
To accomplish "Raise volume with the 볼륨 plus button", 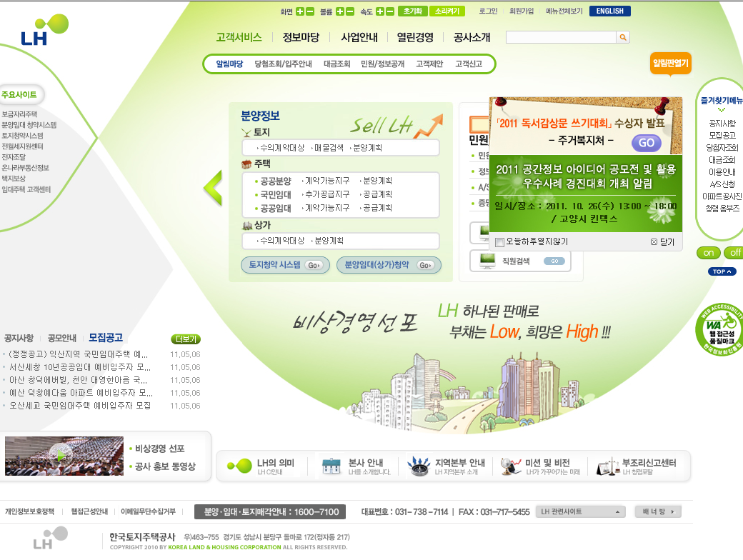I will [340, 11].
